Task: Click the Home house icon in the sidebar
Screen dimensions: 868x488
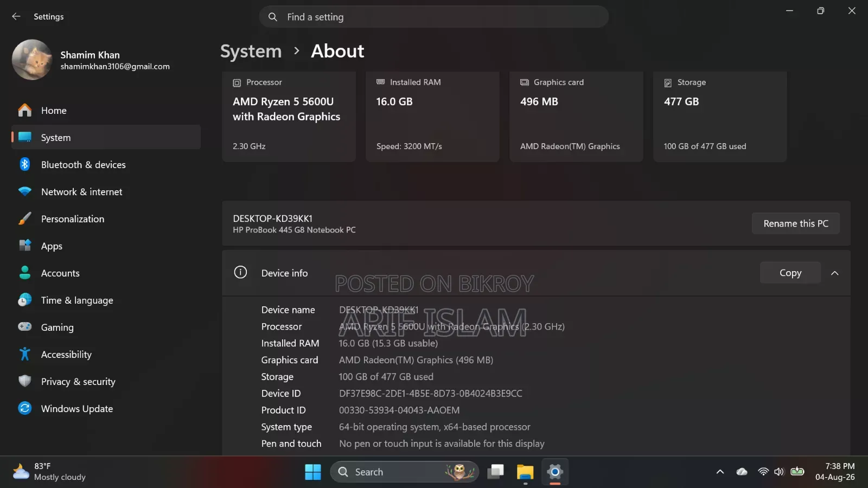Action: [x=25, y=110]
